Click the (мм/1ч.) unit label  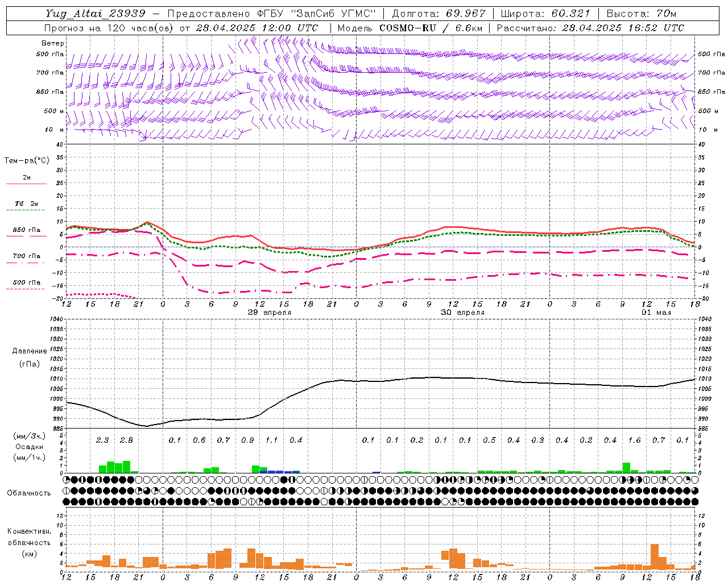click(x=29, y=458)
